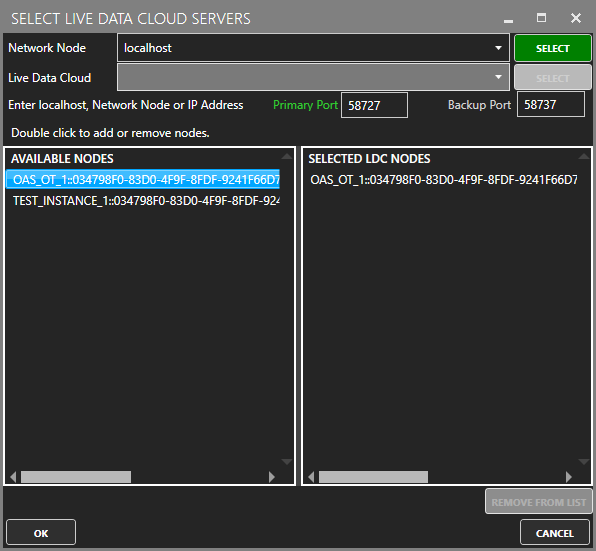This screenshot has height=551, width=596.
Task: Click Selected LDC Nodes scroll left arrow
Action: (x=311, y=477)
